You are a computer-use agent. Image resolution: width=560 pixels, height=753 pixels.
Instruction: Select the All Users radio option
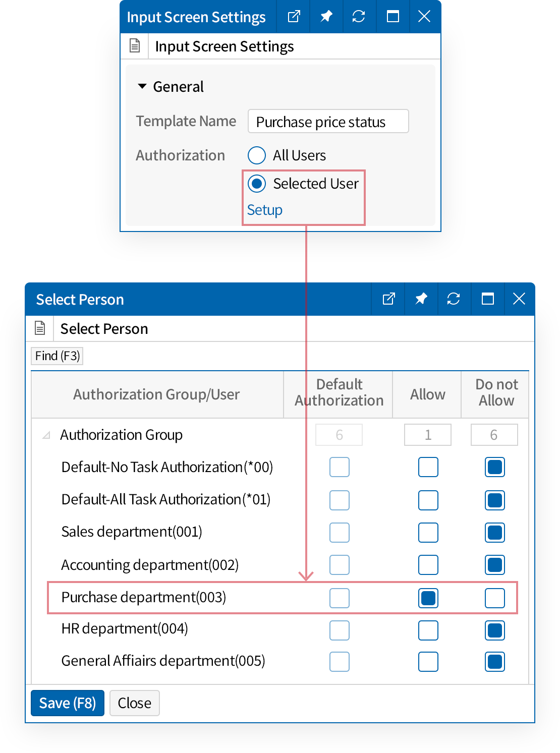coord(257,155)
